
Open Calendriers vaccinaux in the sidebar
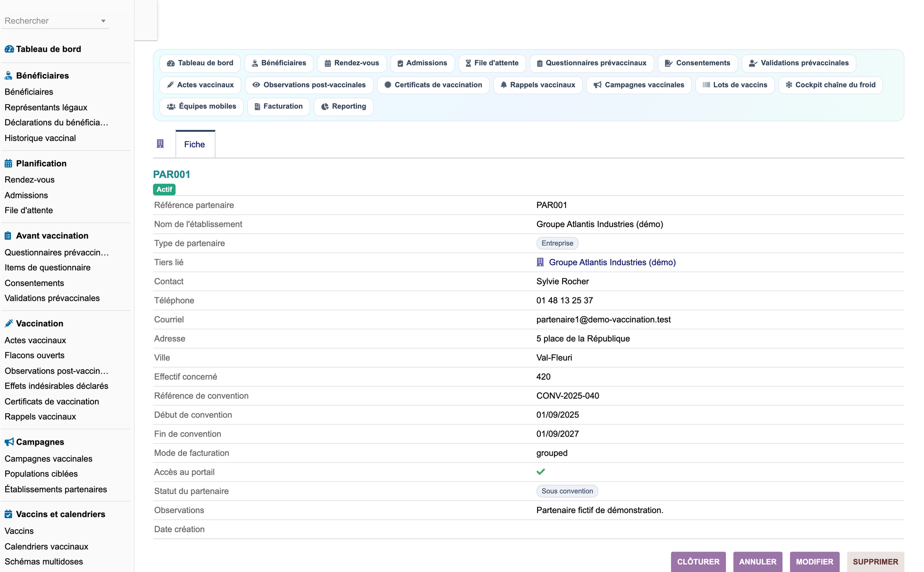(47, 546)
